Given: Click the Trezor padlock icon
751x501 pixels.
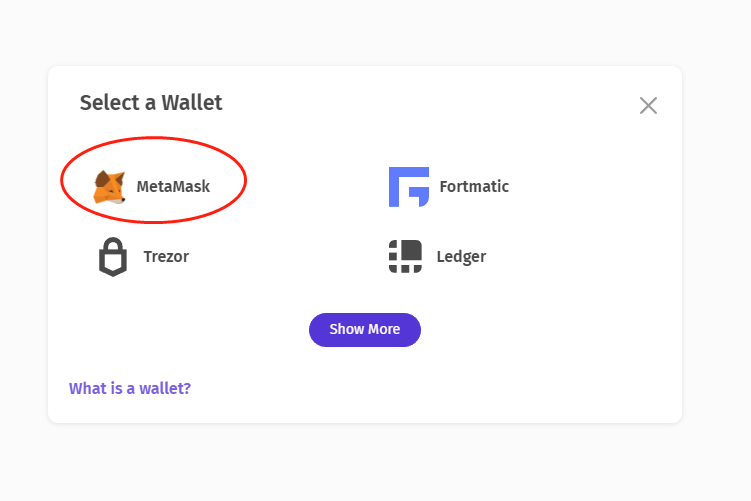Looking at the screenshot, I should (x=113, y=257).
